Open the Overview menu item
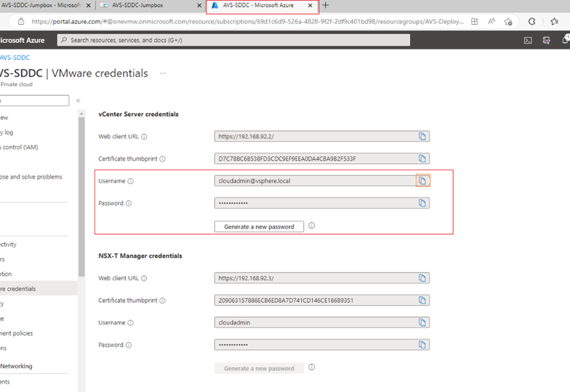 pos(4,117)
